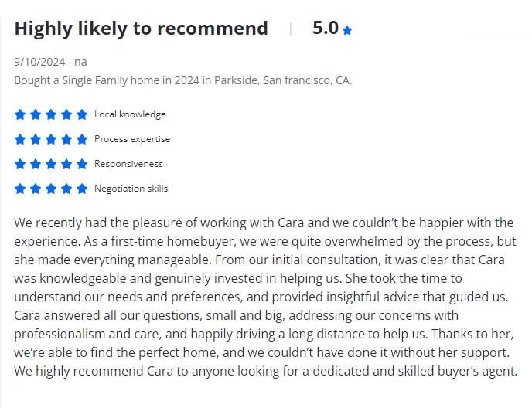Click the first star in Local knowledge row

(20, 114)
